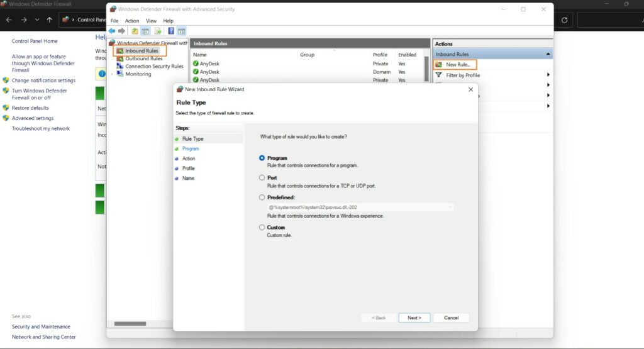Open the Restore defaults link
The image size is (644, 349).
(x=30, y=108)
